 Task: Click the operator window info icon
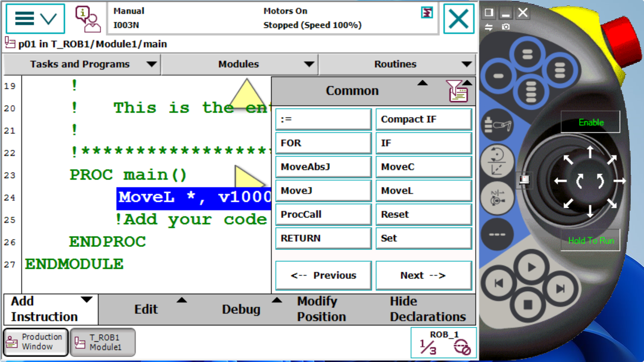pos(88,19)
